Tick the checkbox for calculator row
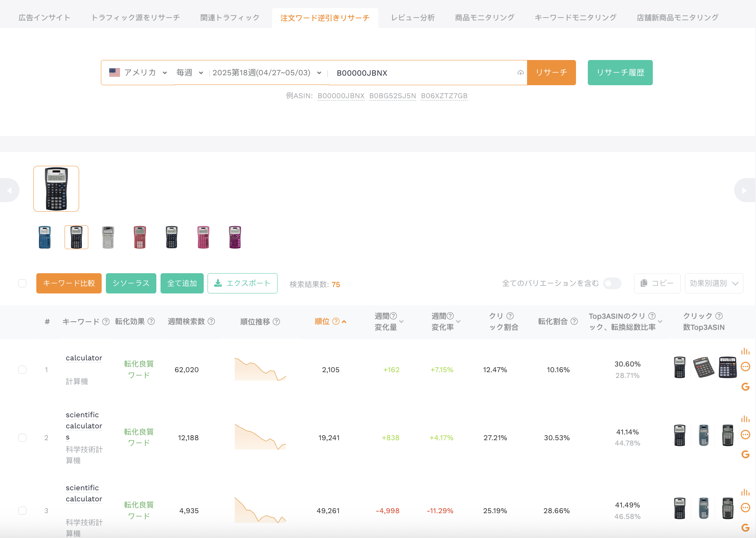Viewport: 756px width, 538px height. click(x=23, y=369)
